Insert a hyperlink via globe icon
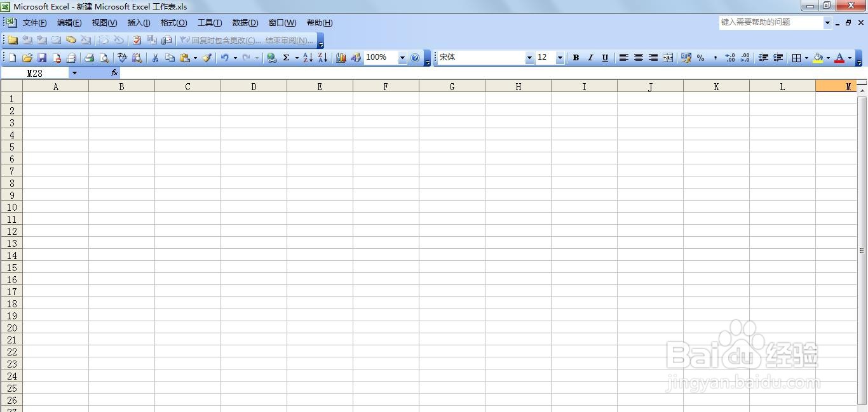Screen dimensions: 868x412 (x=272, y=58)
